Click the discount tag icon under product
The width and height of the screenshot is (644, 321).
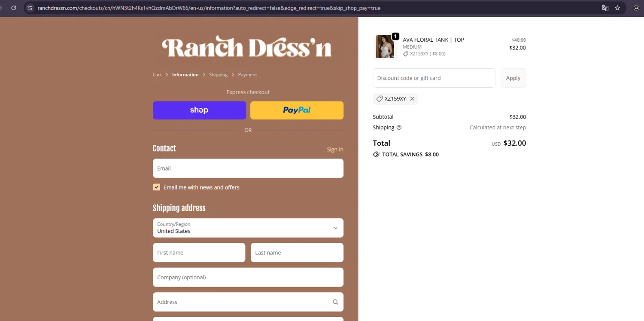(x=406, y=54)
